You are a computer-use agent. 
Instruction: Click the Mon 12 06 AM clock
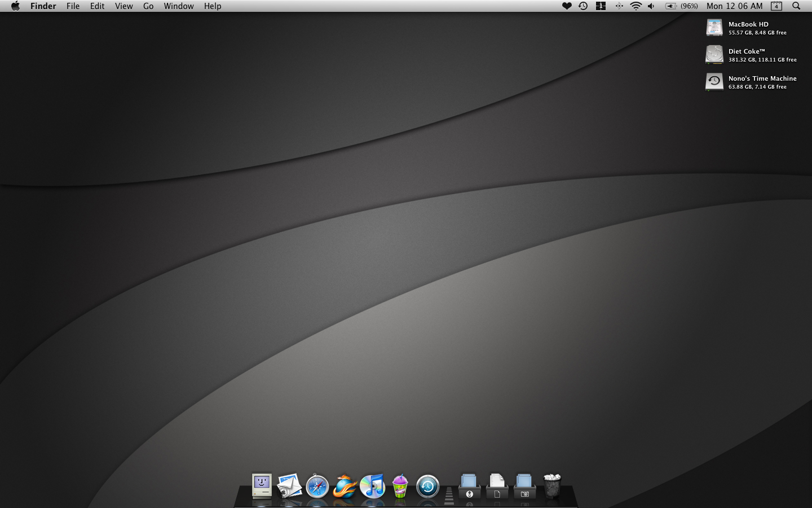click(x=734, y=6)
